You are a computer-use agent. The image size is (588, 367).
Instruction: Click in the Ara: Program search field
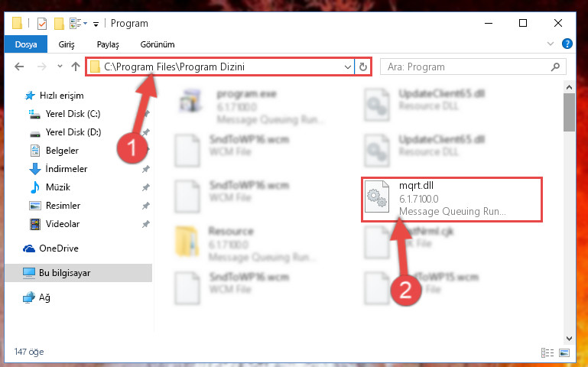pyautogui.click(x=465, y=67)
